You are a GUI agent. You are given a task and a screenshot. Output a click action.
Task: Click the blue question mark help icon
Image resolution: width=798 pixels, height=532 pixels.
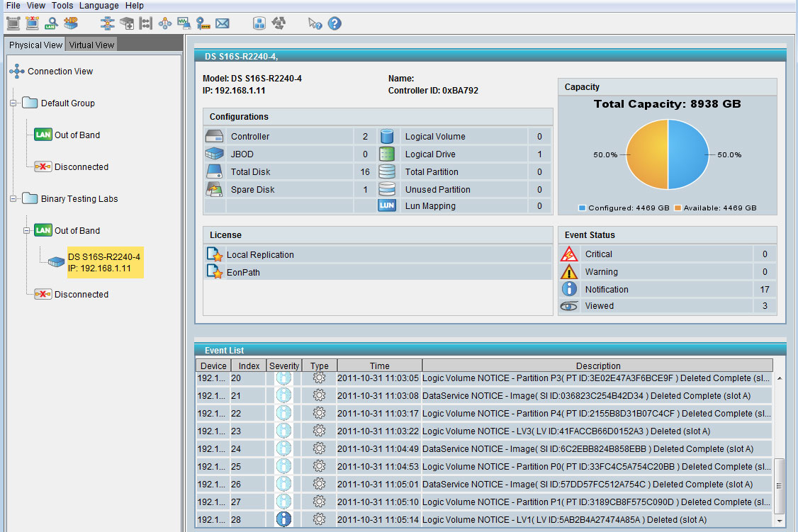click(x=335, y=23)
